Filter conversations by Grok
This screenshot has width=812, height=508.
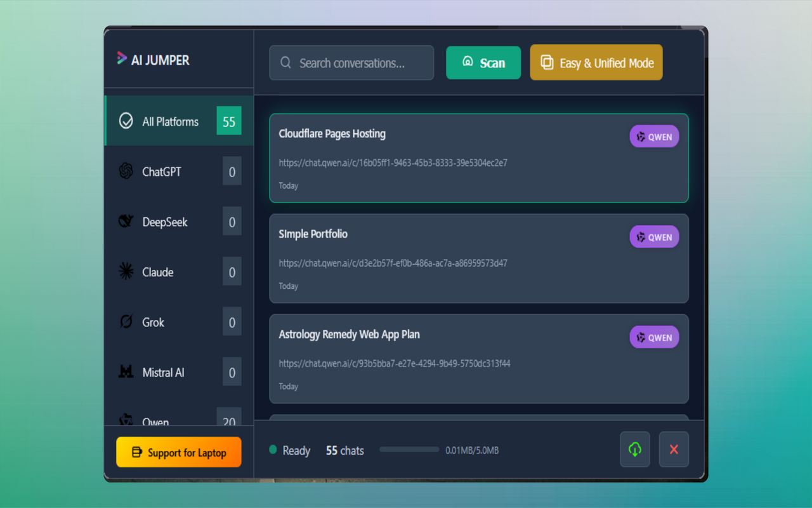[x=179, y=322]
